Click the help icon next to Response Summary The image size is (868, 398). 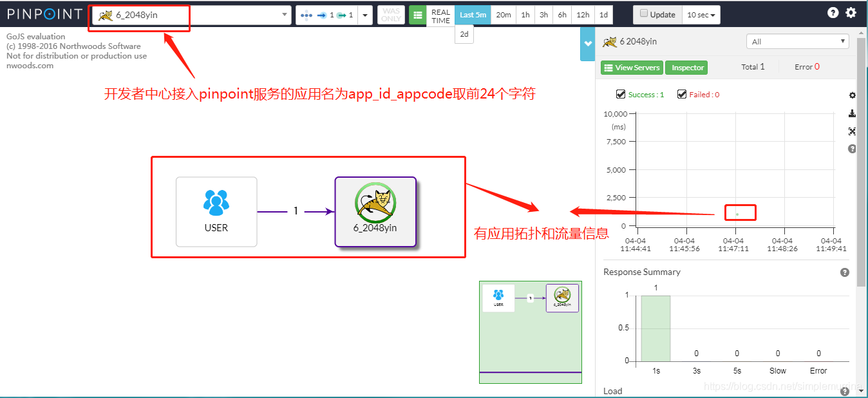click(845, 272)
